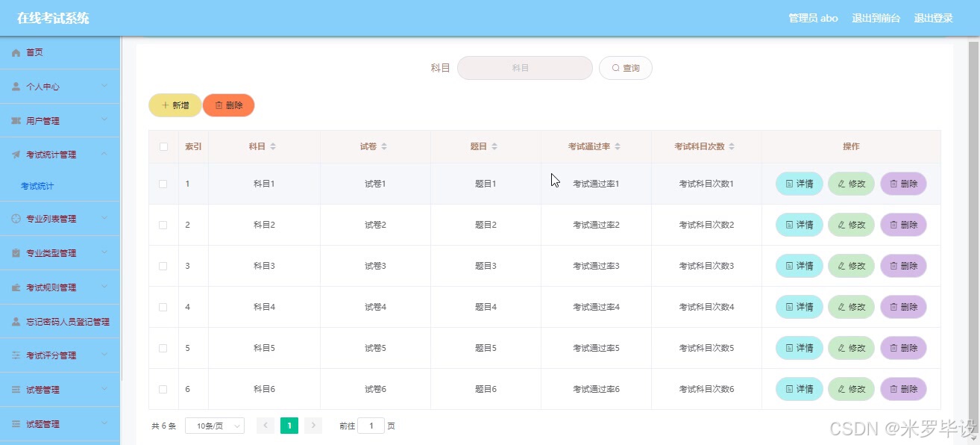Select page 1 in pagination

click(289, 426)
